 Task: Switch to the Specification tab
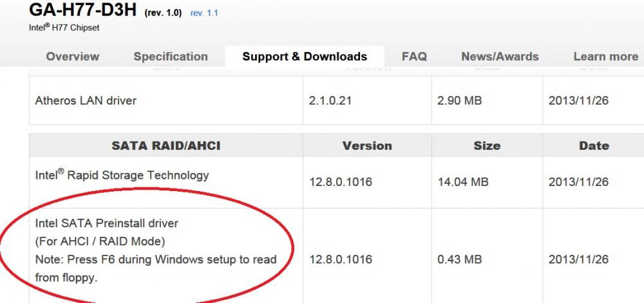[171, 57]
